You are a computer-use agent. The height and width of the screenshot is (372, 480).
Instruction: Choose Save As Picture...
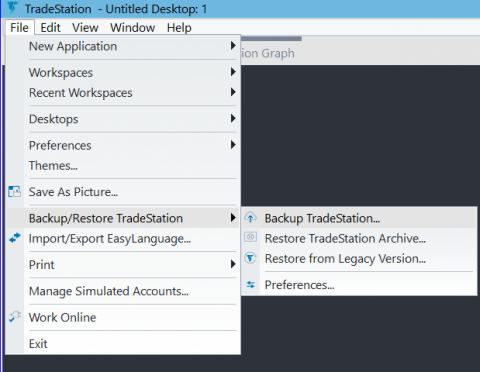(x=123, y=192)
